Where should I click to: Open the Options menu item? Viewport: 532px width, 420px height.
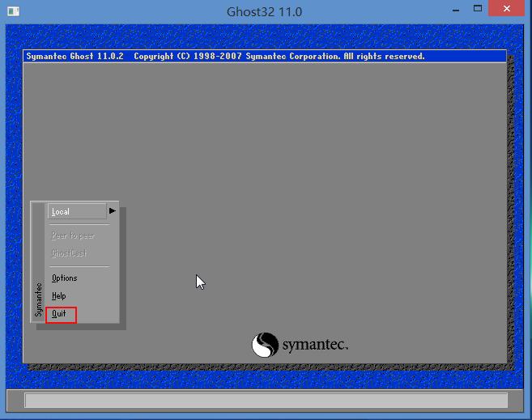pos(65,278)
